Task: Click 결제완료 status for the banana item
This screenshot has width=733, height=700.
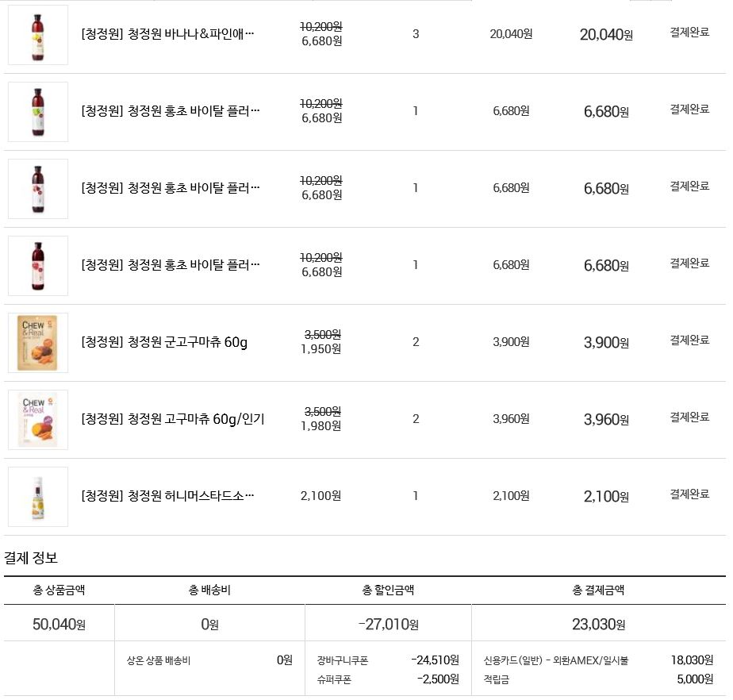Action: pos(689,33)
